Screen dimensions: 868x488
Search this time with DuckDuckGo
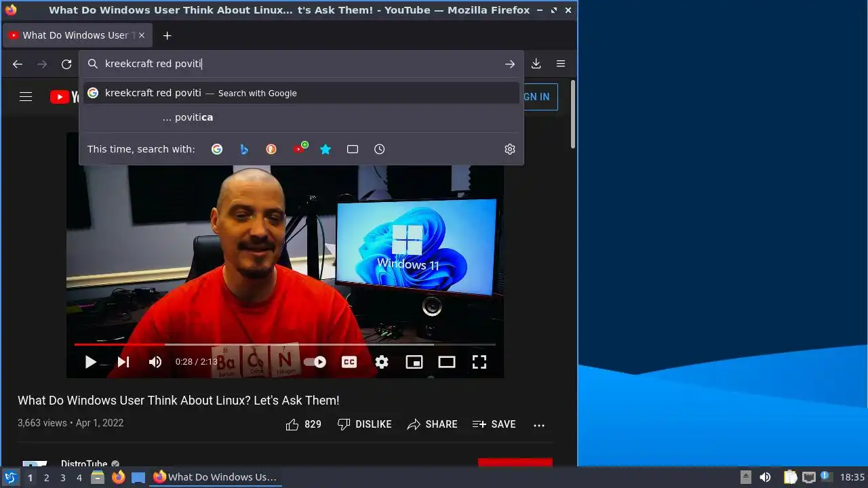pos(271,149)
